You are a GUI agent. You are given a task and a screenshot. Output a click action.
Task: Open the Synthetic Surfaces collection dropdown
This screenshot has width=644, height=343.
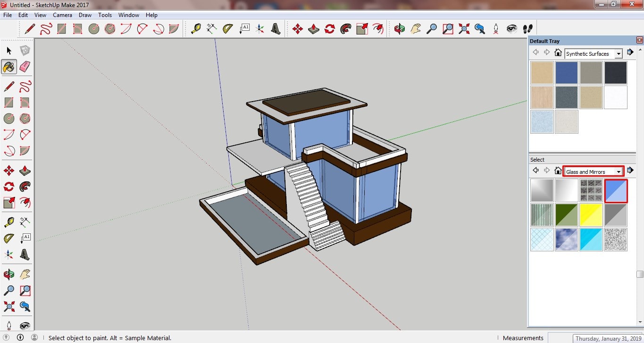click(x=618, y=54)
